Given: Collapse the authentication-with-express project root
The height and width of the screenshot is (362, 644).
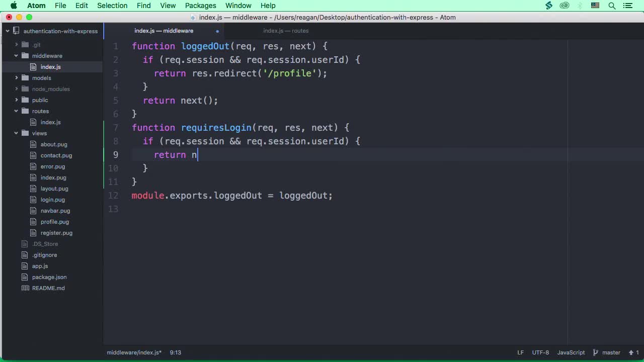Looking at the screenshot, I should 8,31.
